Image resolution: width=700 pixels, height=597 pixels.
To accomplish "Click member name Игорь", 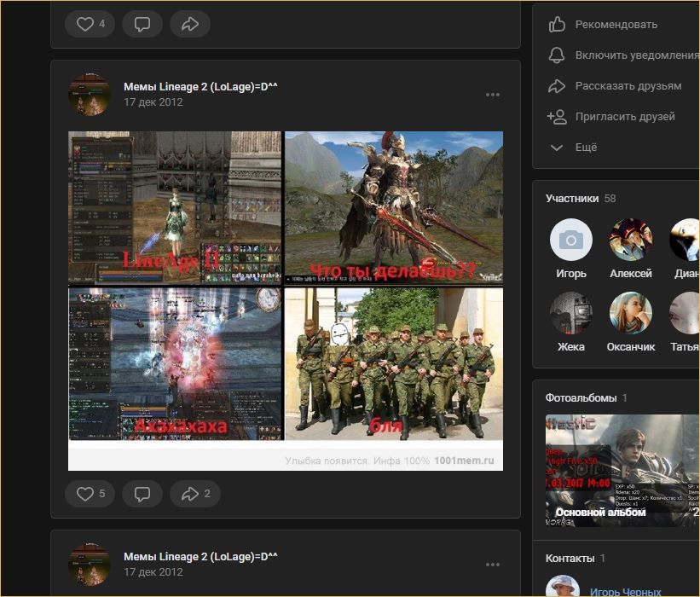I will (x=571, y=273).
